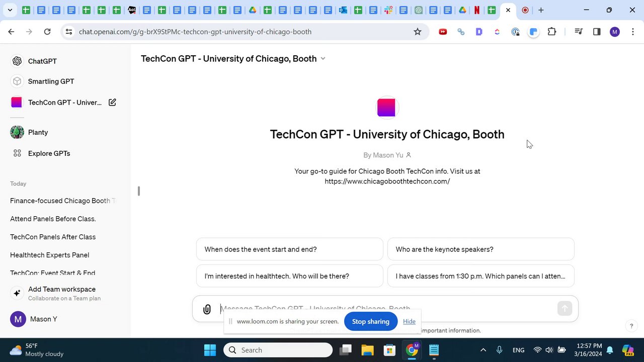644x362 pixels.
Task: Open Notepad from the taskbar
Action: pos(434,350)
